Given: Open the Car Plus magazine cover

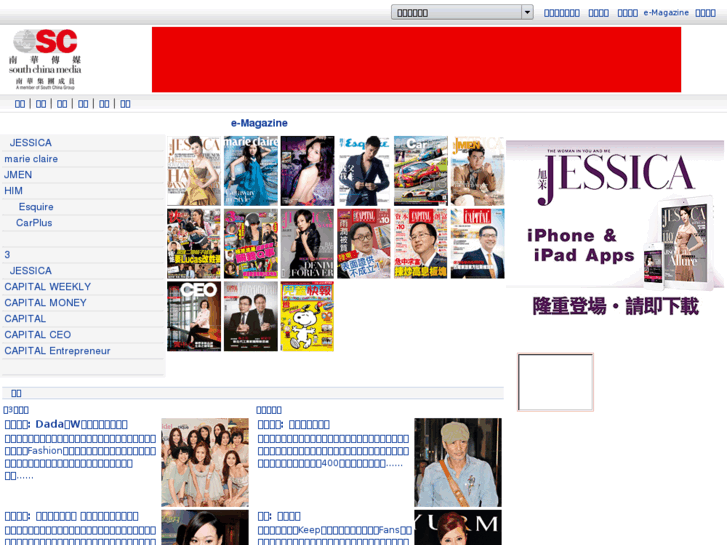Looking at the screenshot, I should [x=420, y=171].
